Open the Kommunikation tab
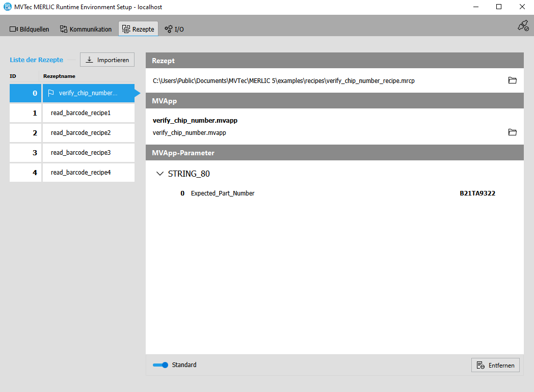 pos(86,29)
